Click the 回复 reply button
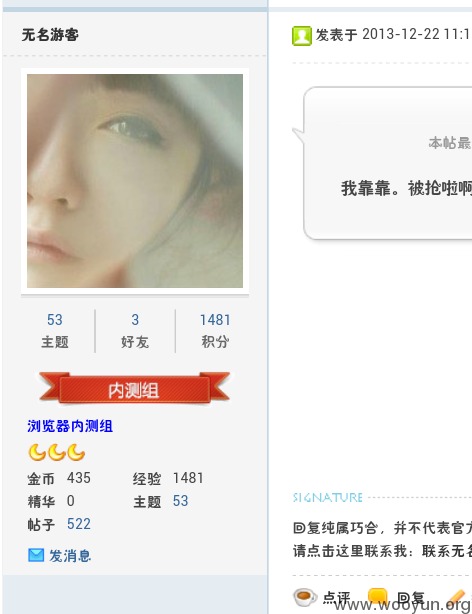472x614 pixels. coord(411,598)
